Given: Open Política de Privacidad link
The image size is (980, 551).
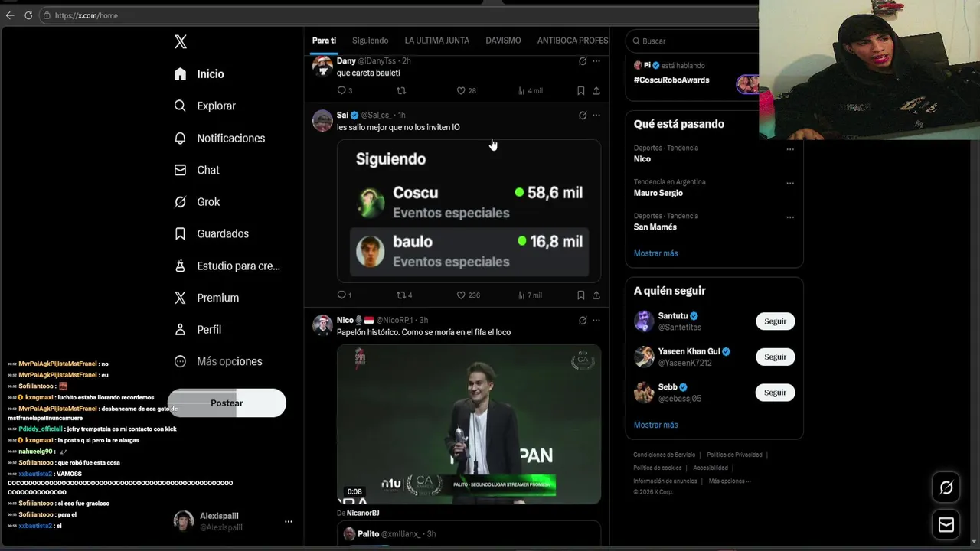Looking at the screenshot, I should tap(734, 455).
